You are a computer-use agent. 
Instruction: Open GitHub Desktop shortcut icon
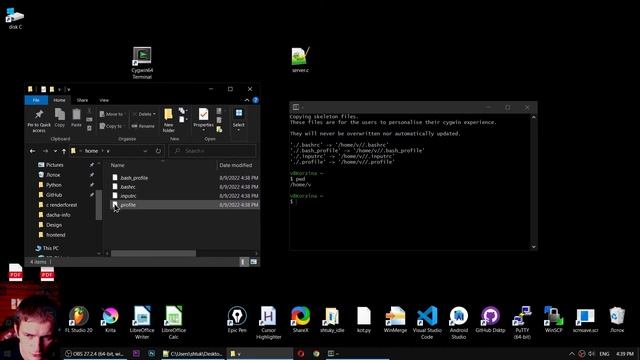point(490,320)
